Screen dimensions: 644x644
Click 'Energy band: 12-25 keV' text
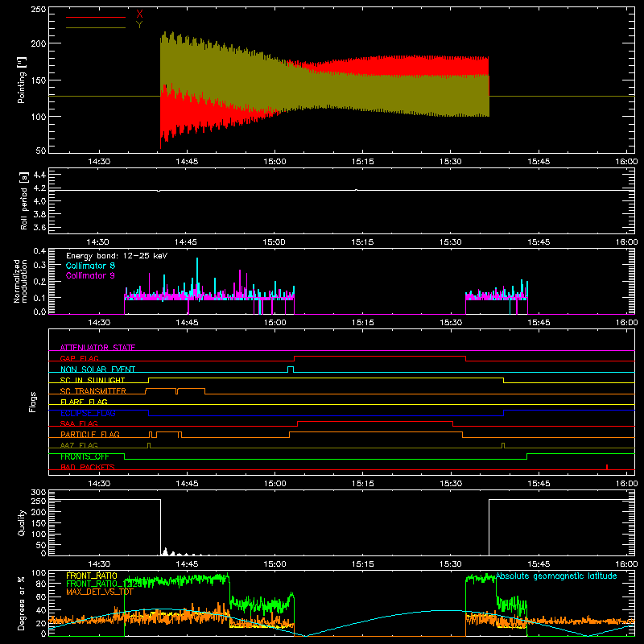[117, 256]
